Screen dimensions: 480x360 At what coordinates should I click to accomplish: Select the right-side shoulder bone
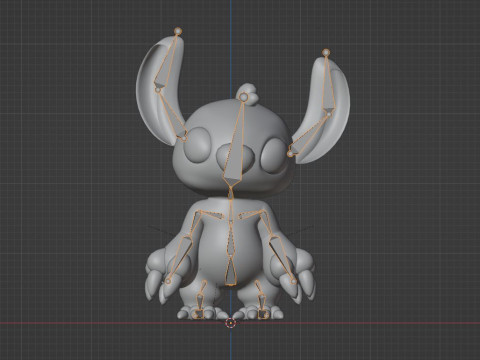[250, 214]
